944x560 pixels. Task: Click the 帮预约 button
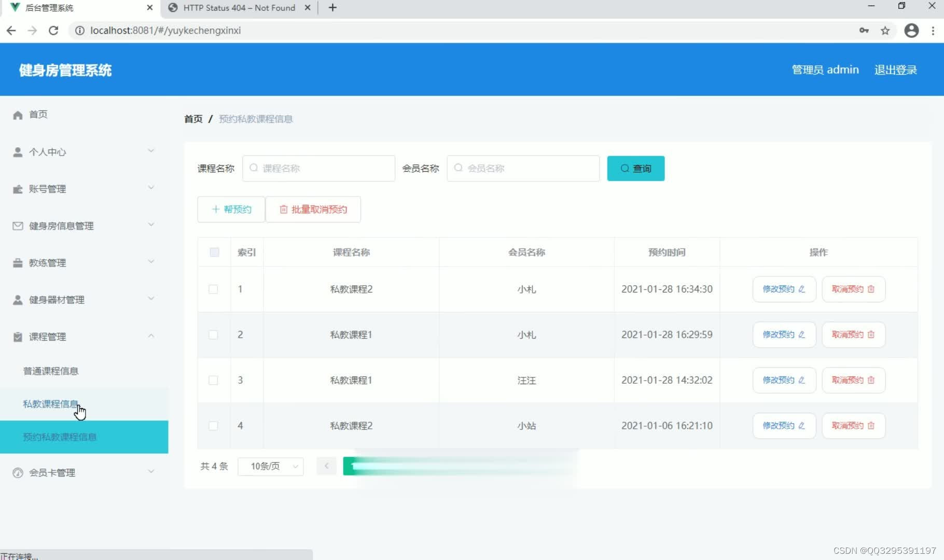(x=231, y=209)
